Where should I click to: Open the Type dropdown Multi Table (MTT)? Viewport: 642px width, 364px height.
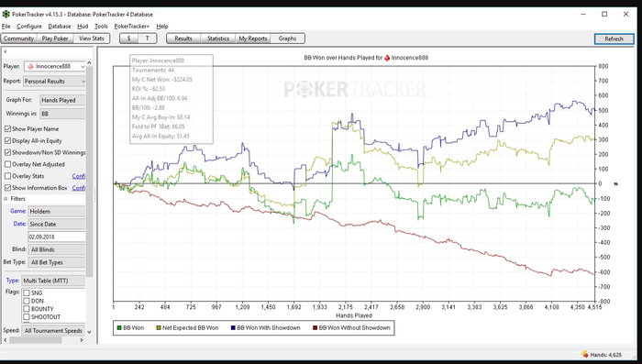[53, 281]
